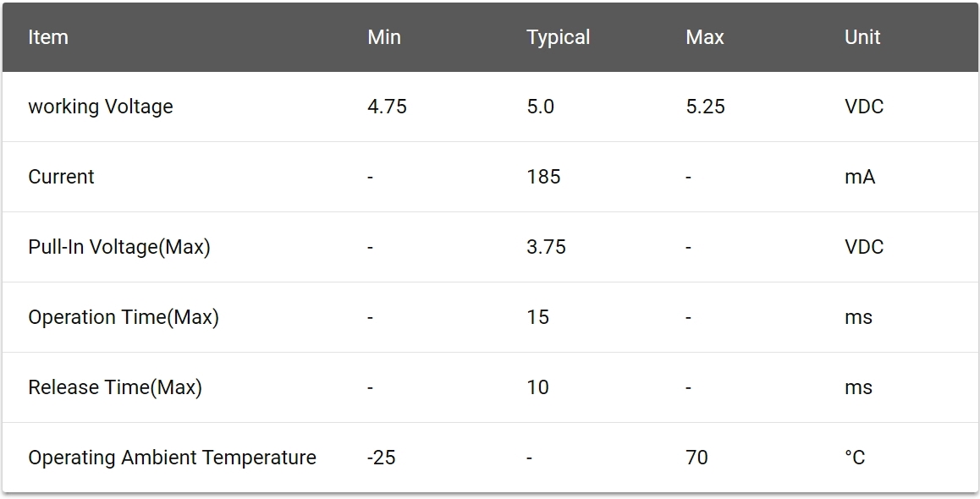Image resolution: width=980 pixels, height=499 pixels.
Task: Click the 3.75 pull-in voltage value
Action: tap(546, 247)
